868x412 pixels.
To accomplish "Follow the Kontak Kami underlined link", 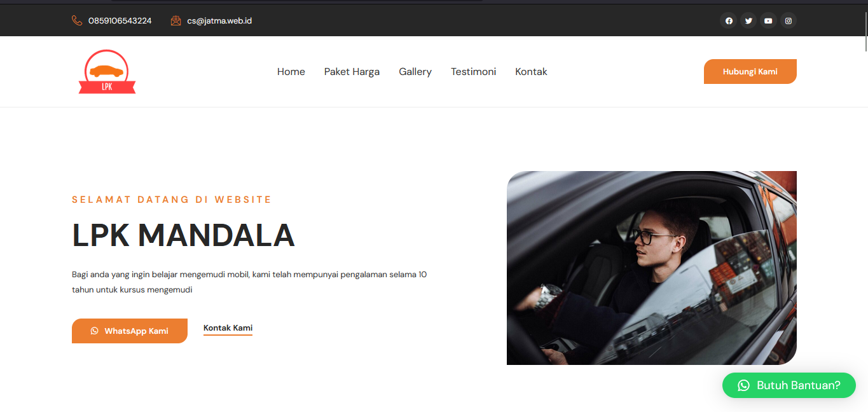I will pos(228,329).
